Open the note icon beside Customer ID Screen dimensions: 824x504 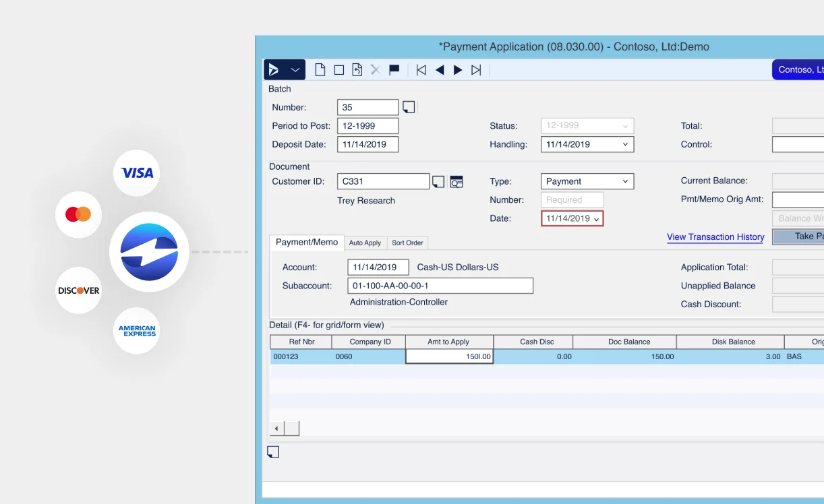point(438,181)
